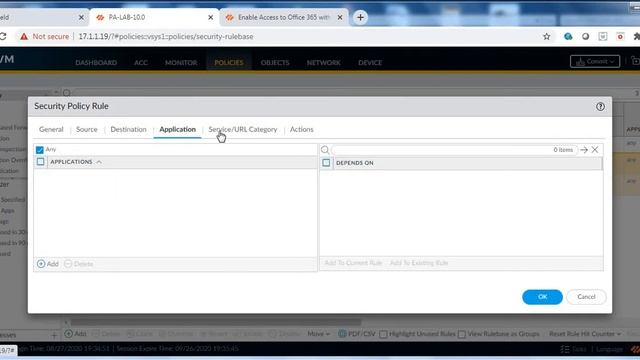Click the Tasks icon in bottom status bar
This screenshot has width=640, height=360.
[565, 349]
